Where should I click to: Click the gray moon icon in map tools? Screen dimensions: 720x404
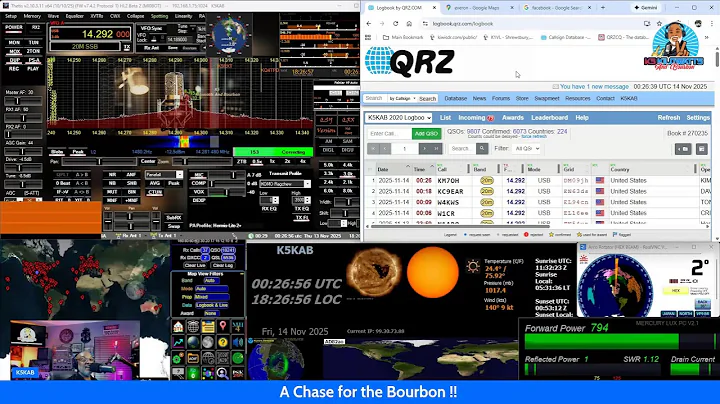[208, 342]
